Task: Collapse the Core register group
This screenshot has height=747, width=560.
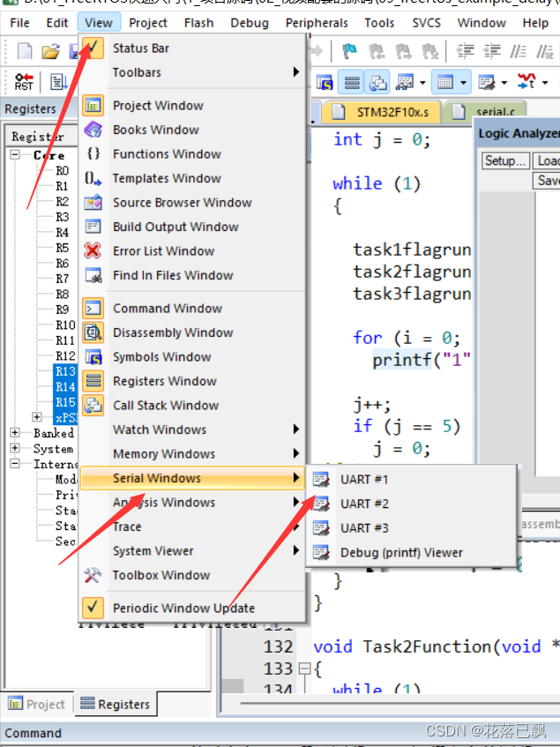Action: pos(15,154)
